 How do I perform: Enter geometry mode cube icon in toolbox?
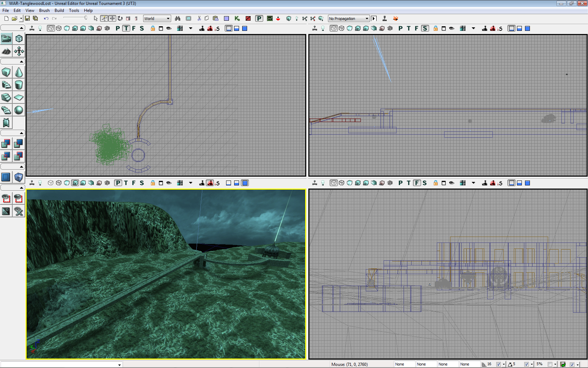click(x=19, y=39)
